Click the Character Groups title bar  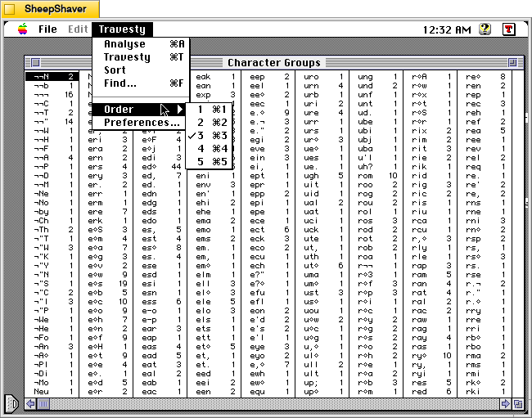tap(274, 62)
